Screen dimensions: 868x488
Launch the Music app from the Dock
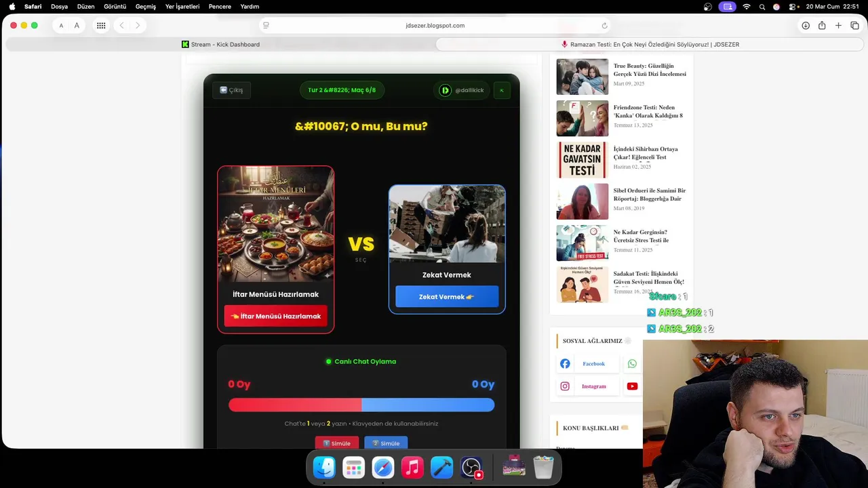click(412, 468)
